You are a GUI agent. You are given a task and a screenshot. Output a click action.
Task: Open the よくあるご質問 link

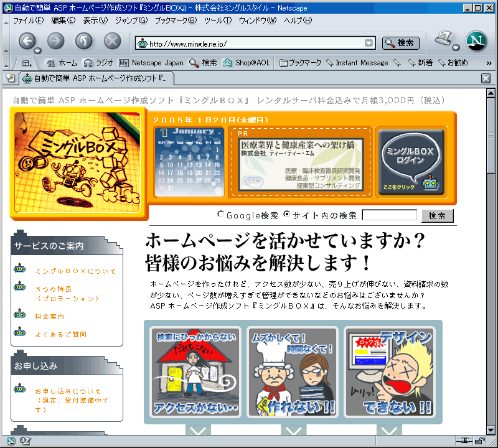pyautogui.click(x=60, y=334)
